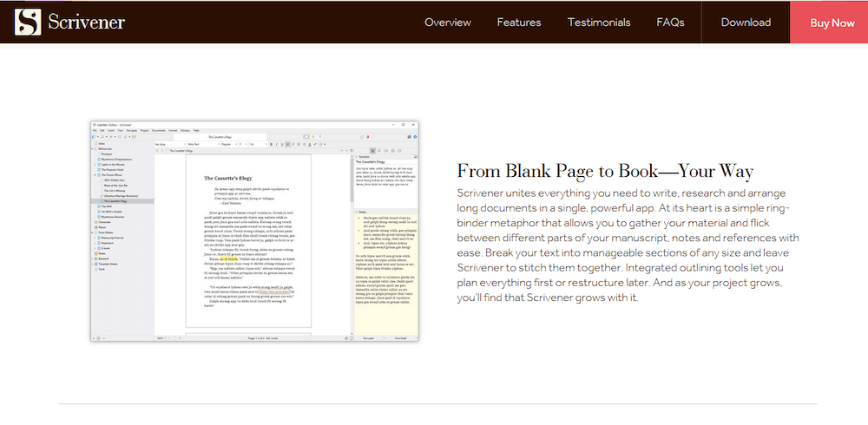This screenshot has width=868, height=425.
Task: Open the Testimonials page link
Action: tap(598, 23)
